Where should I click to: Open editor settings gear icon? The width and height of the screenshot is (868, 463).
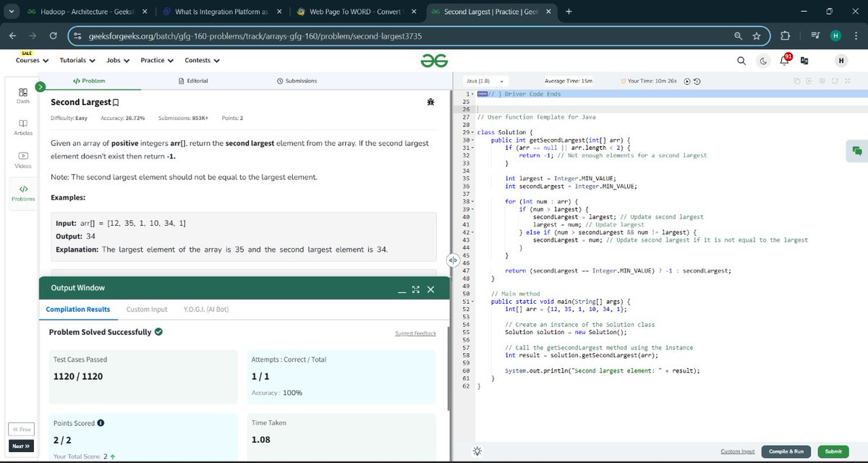[822, 81]
